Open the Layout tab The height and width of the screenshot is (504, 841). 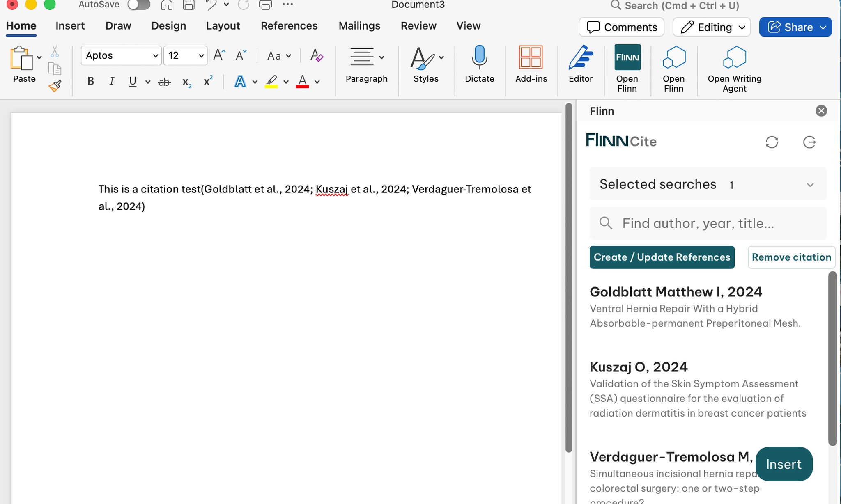[223, 26]
